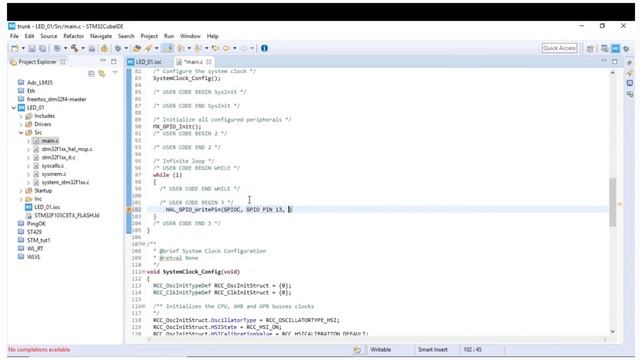Maximize the editor area

click(615, 61)
